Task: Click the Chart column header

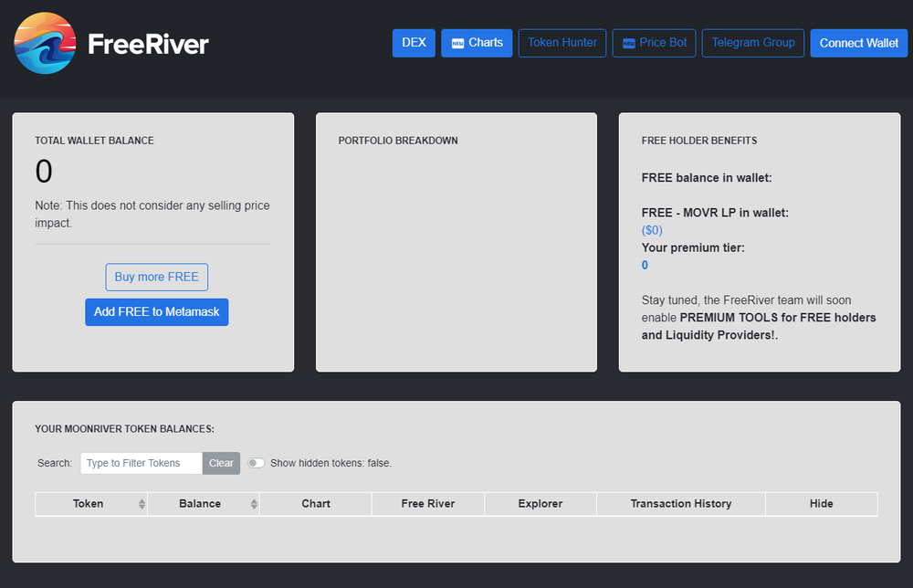Action: 316,504
